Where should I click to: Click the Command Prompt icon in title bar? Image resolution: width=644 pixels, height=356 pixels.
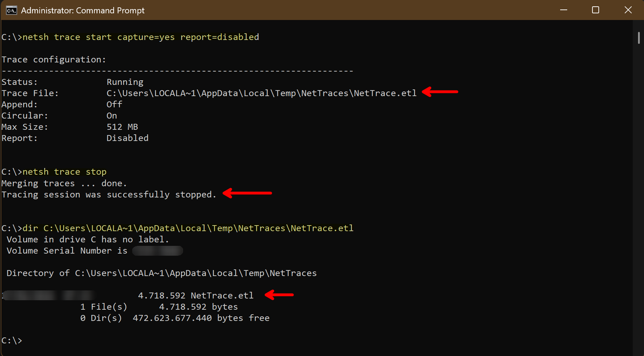(x=11, y=11)
